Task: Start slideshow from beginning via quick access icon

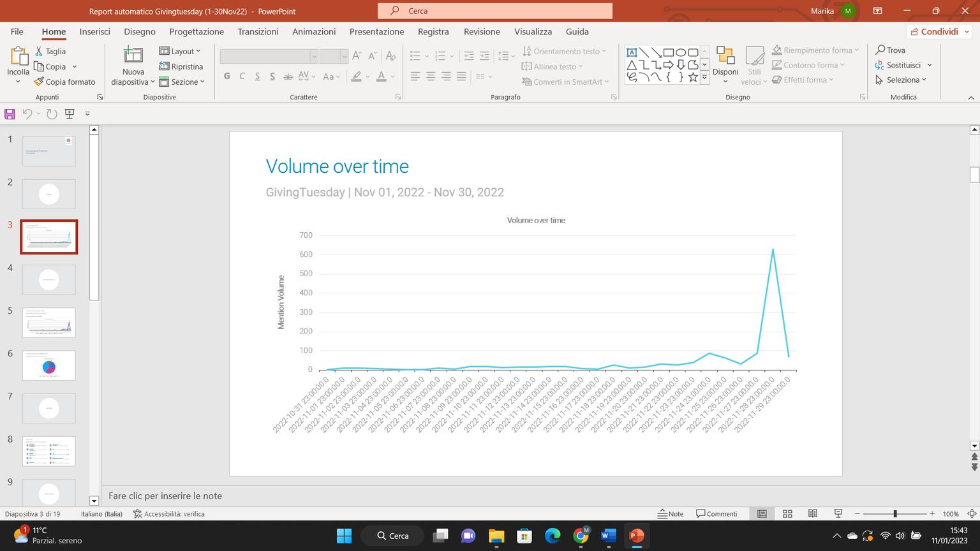Action: click(70, 114)
